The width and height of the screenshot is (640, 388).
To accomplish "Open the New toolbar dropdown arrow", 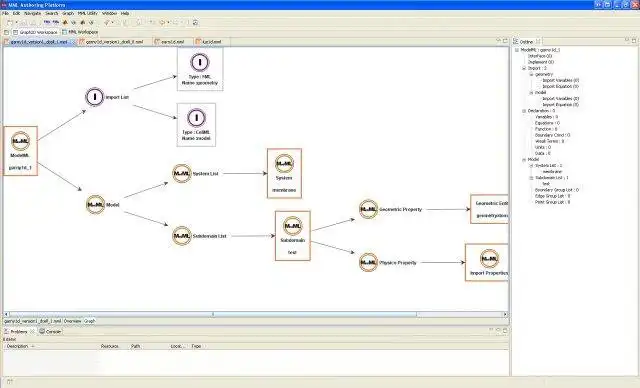I will point(16,23).
